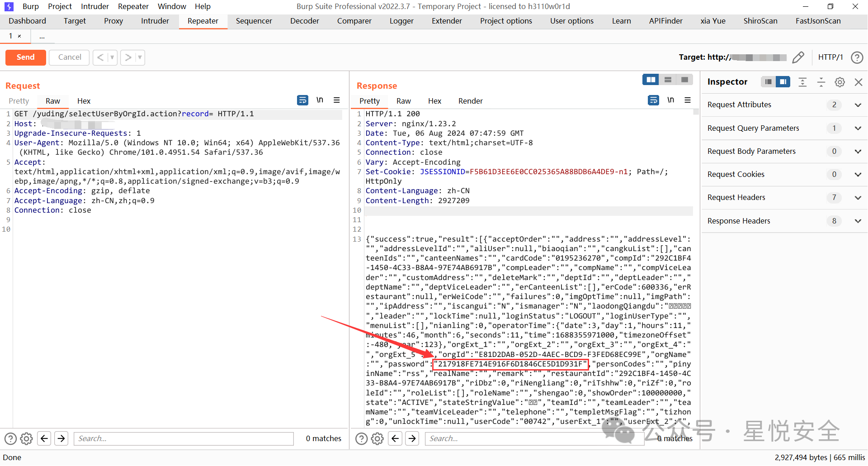Open Response search settings gear
The image size is (868, 466).
coord(377,438)
